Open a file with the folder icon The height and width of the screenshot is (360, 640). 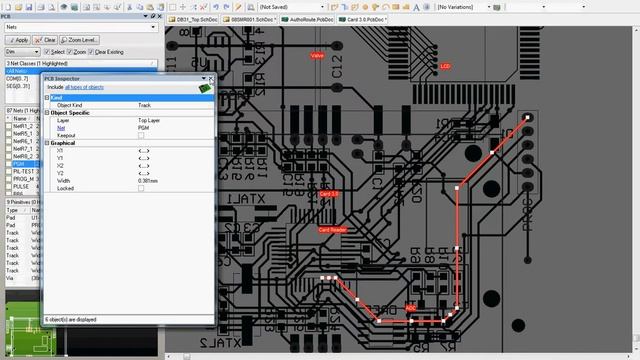pyautogui.click(x=18, y=7)
